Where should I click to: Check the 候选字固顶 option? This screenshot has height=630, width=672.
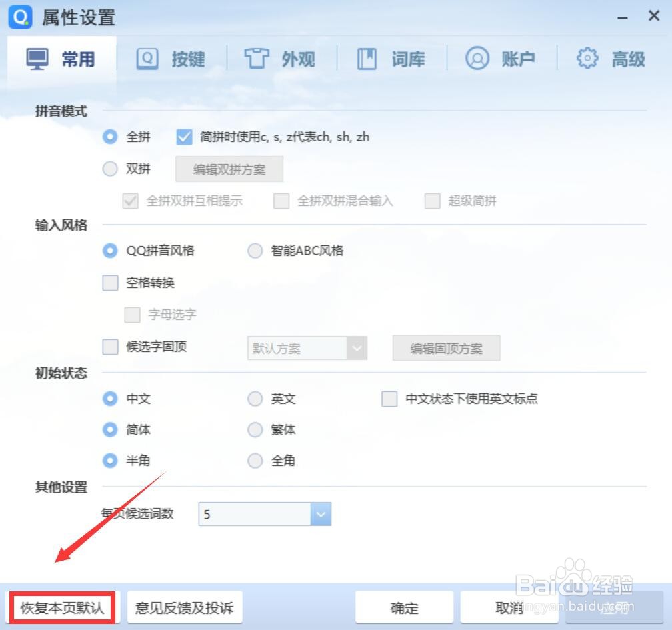coord(110,347)
